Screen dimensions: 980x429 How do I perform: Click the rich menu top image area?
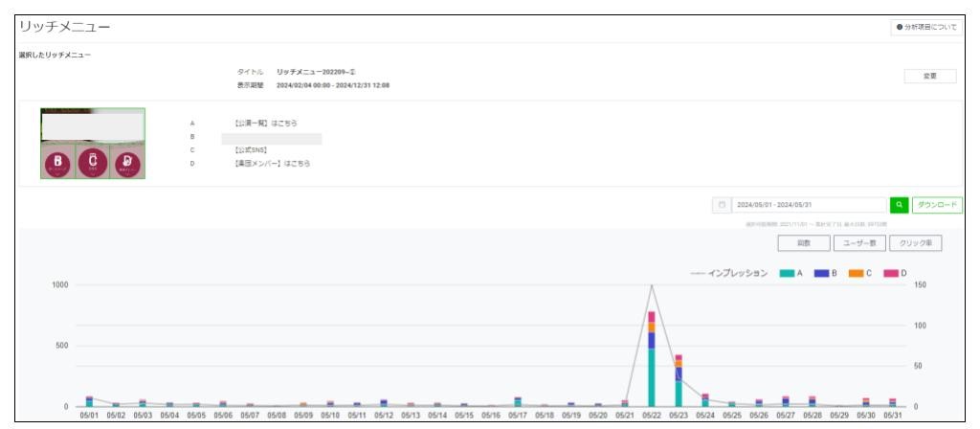tap(93, 126)
